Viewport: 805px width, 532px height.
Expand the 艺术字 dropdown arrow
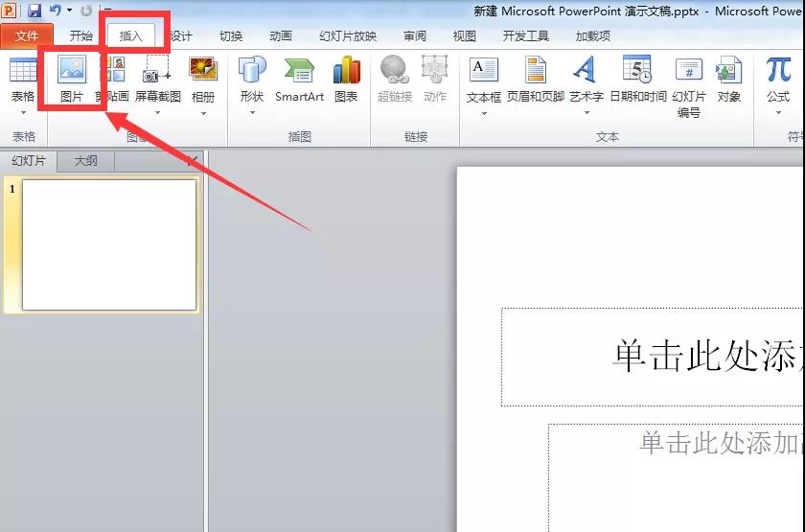click(x=586, y=112)
